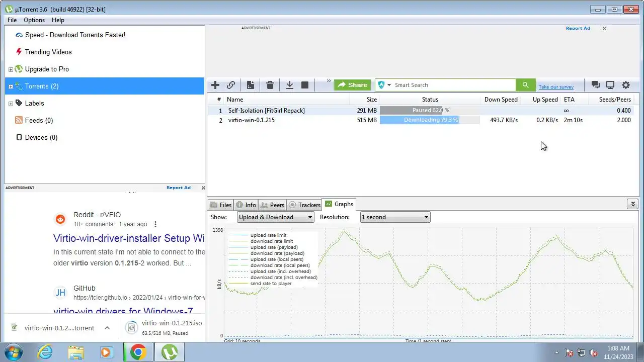Click the Downloading 79.3 % progress bar
Viewport: 644px width, 362px height.
pos(430,120)
